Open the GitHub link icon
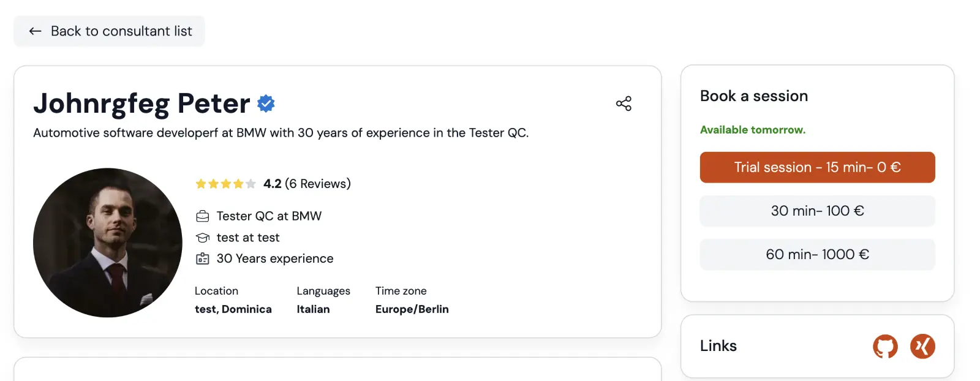Image resolution: width=980 pixels, height=381 pixels. tap(885, 347)
